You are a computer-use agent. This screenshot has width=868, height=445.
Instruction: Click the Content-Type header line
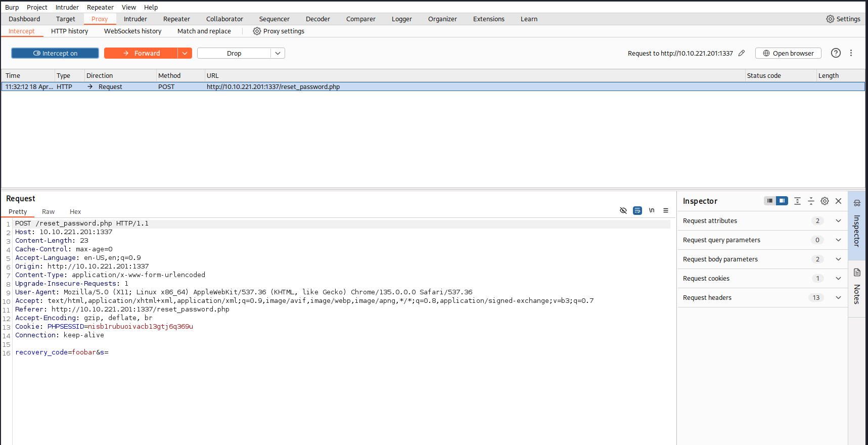pos(110,275)
